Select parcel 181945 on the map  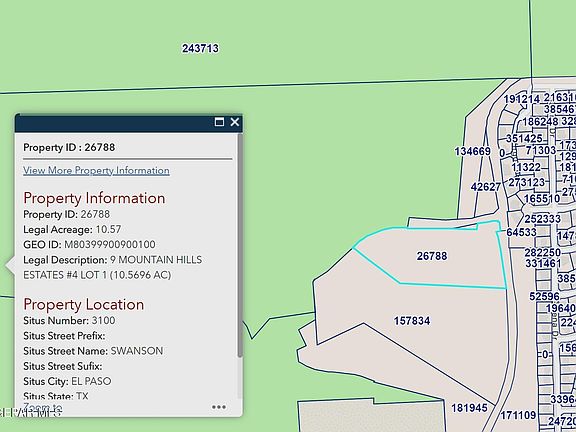point(469,408)
